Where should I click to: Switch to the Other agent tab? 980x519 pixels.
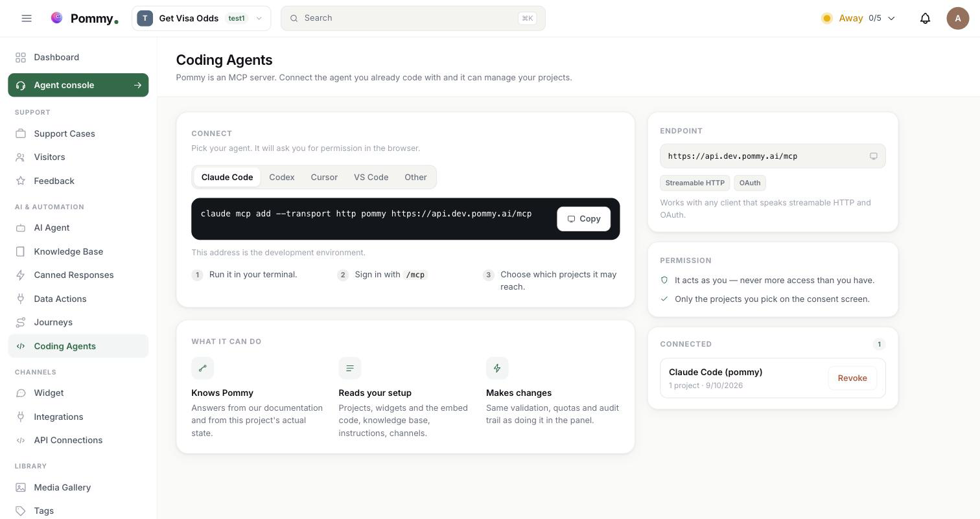(x=415, y=178)
